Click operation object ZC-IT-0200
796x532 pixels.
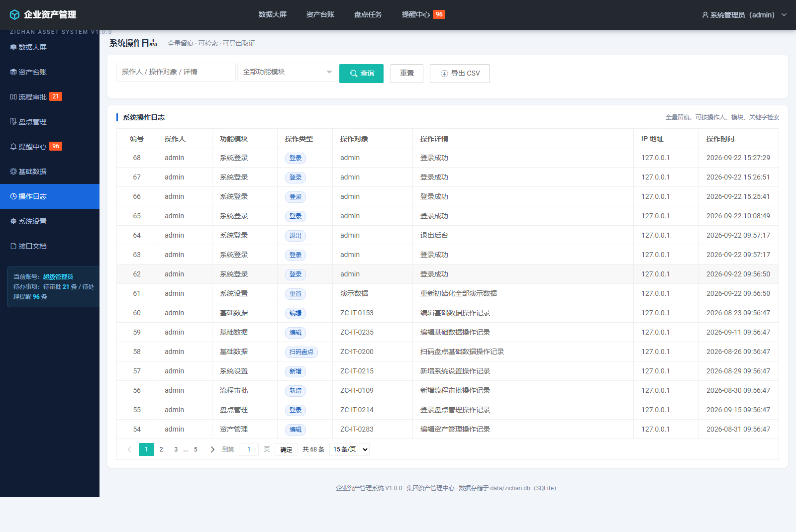coord(357,352)
